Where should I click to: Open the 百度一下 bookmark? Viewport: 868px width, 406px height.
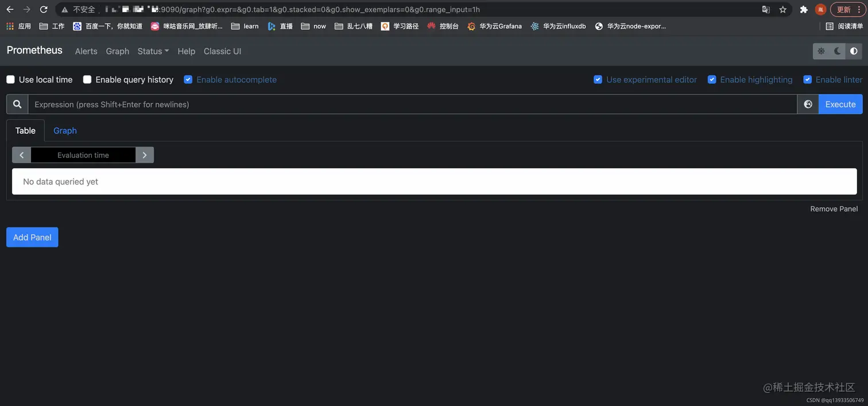(107, 26)
